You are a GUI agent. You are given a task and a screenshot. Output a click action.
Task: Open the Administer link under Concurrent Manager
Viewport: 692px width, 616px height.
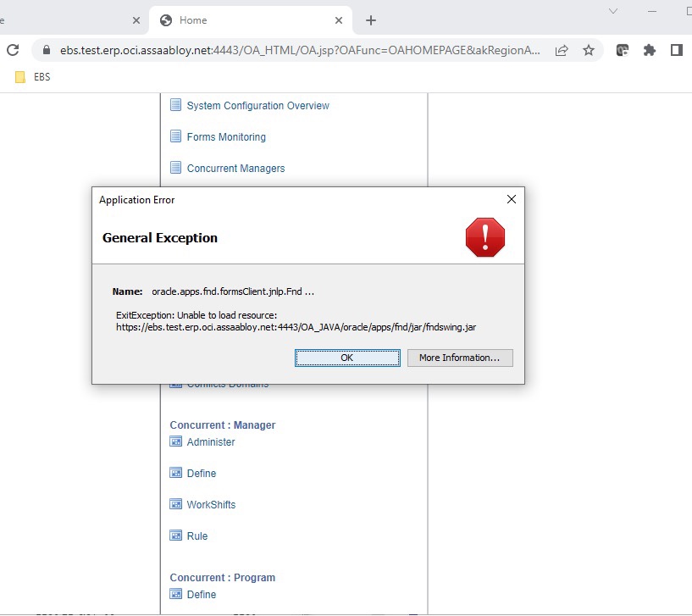point(211,442)
